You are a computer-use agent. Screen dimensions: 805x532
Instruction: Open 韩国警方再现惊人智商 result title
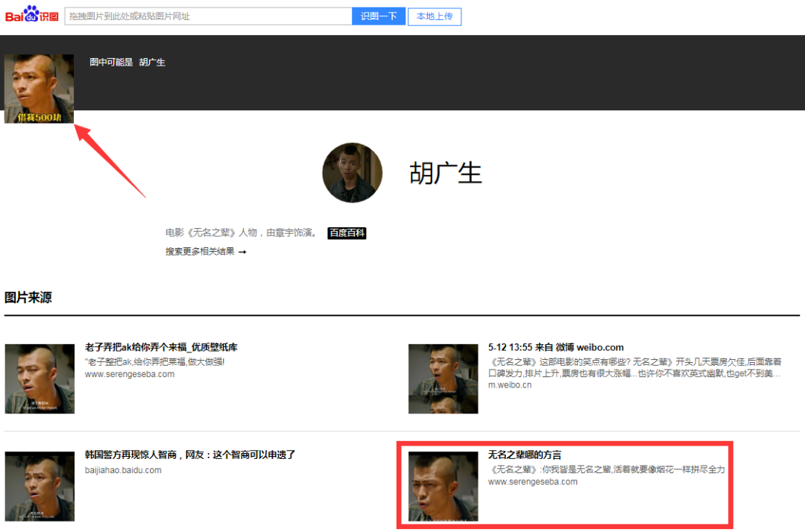[x=190, y=455]
